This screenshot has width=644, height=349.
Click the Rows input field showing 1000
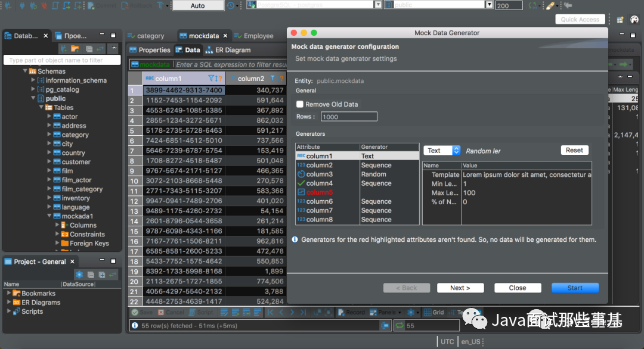pyautogui.click(x=349, y=117)
